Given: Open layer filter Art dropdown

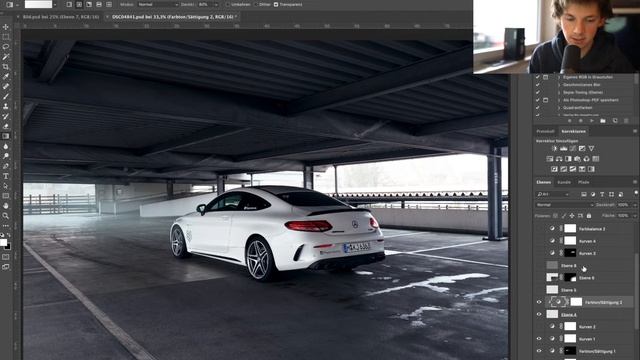Looking at the screenshot, I should 553,194.
